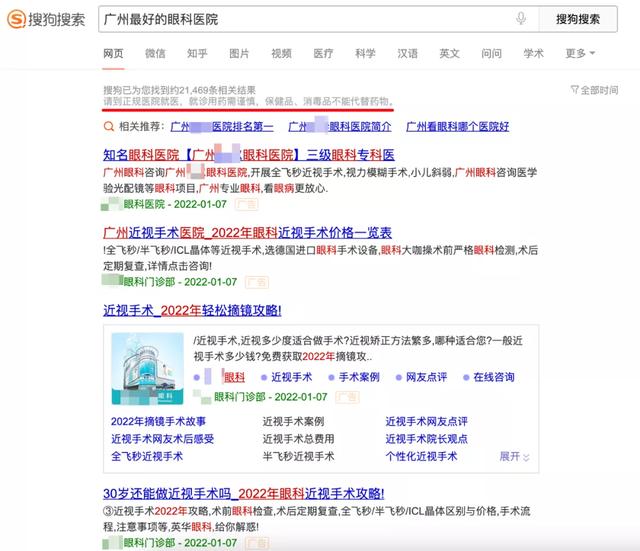Open result 知名眼科医院 三级眼科专科医
This screenshot has height=551, width=640.
(x=249, y=155)
